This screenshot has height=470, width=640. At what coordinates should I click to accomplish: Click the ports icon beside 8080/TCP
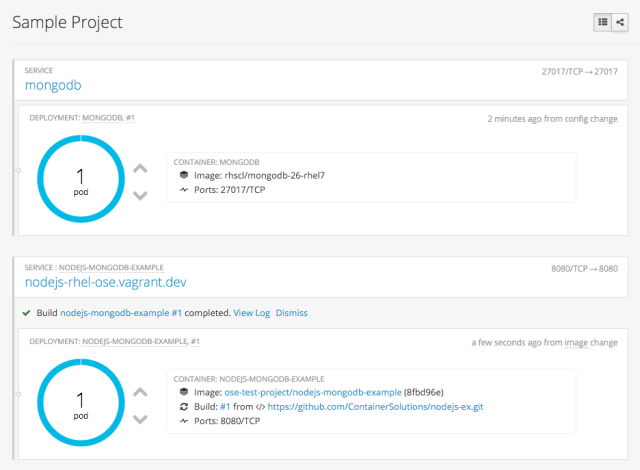184,421
